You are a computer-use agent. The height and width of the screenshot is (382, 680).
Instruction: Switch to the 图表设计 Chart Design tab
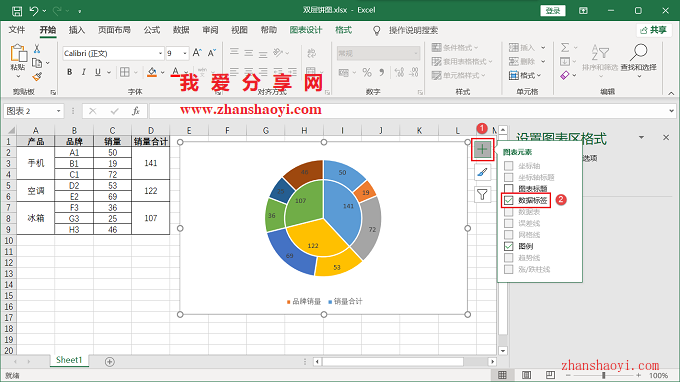pyautogui.click(x=306, y=30)
